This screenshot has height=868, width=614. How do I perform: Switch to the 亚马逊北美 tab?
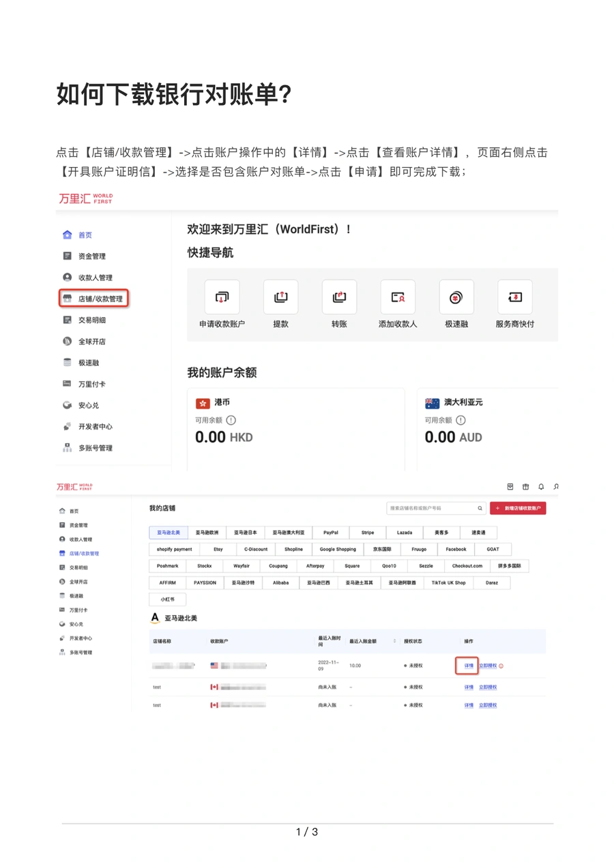[168, 532]
